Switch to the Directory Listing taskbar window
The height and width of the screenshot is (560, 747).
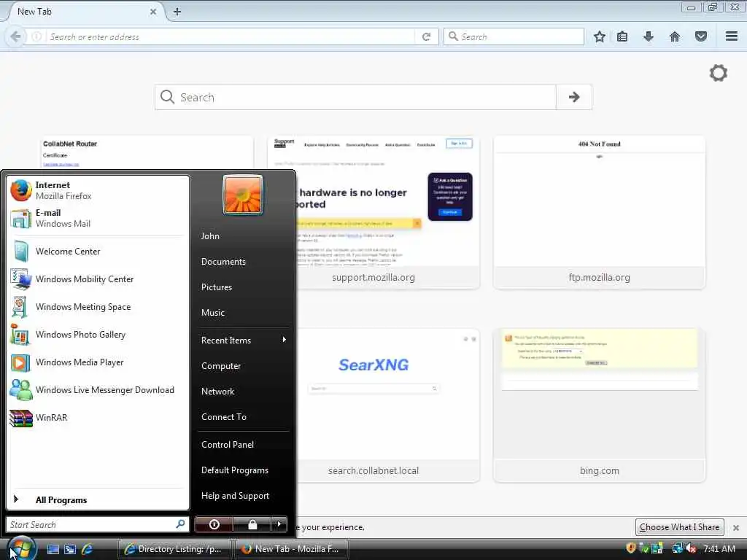point(174,549)
